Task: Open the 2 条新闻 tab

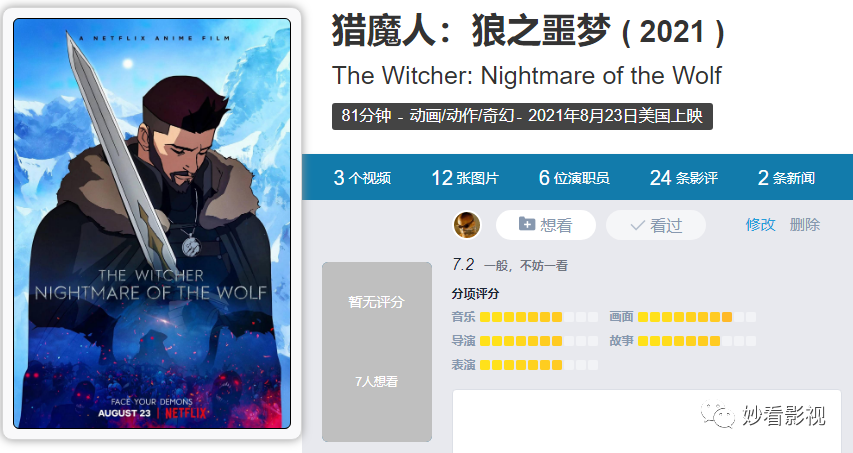Action: click(786, 178)
